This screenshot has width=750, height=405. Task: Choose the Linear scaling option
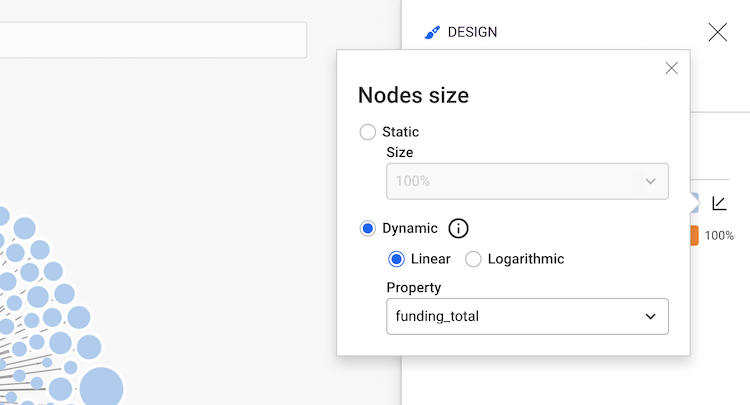(x=397, y=259)
